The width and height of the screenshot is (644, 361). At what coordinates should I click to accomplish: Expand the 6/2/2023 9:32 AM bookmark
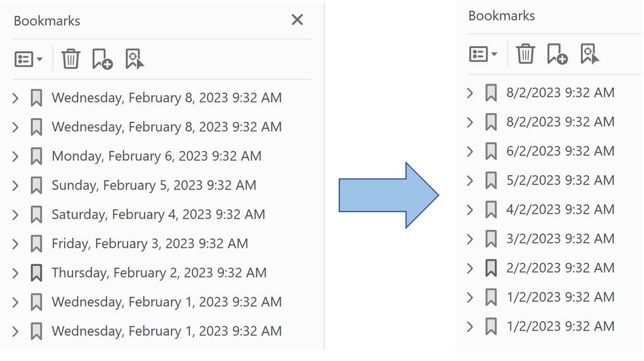(470, 152)
